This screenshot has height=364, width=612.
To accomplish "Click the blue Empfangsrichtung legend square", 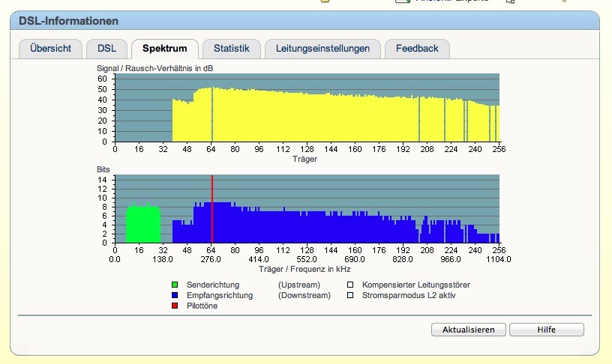I will (175, 295).
